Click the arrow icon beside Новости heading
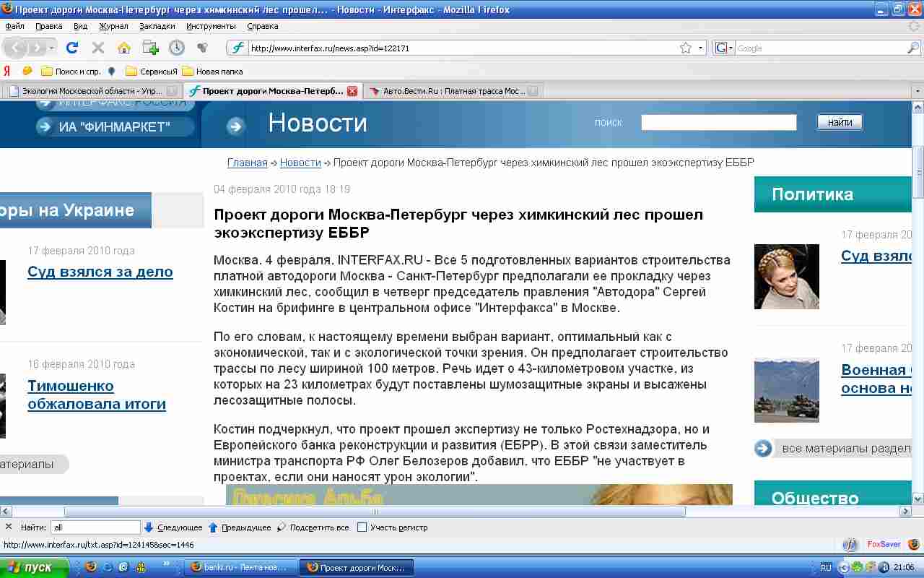Image resolution: width=924 pixels, height=578 pixels. 235,127
